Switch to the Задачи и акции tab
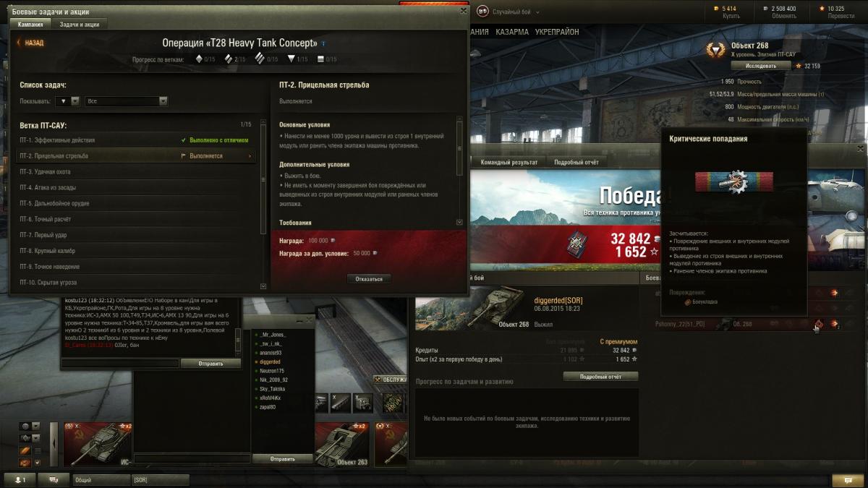868x488 pixels. (x=80, y=24)
